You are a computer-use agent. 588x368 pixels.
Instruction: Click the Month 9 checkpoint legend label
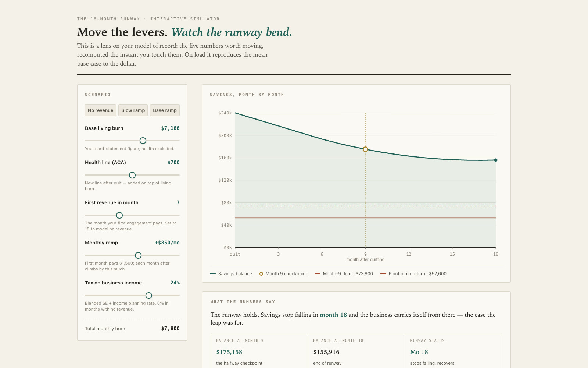pyautogui.click(x=286, y=274)
